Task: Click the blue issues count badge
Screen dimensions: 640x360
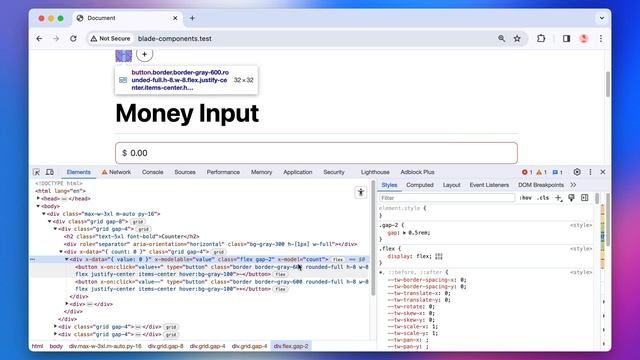Action: (558, 172)
